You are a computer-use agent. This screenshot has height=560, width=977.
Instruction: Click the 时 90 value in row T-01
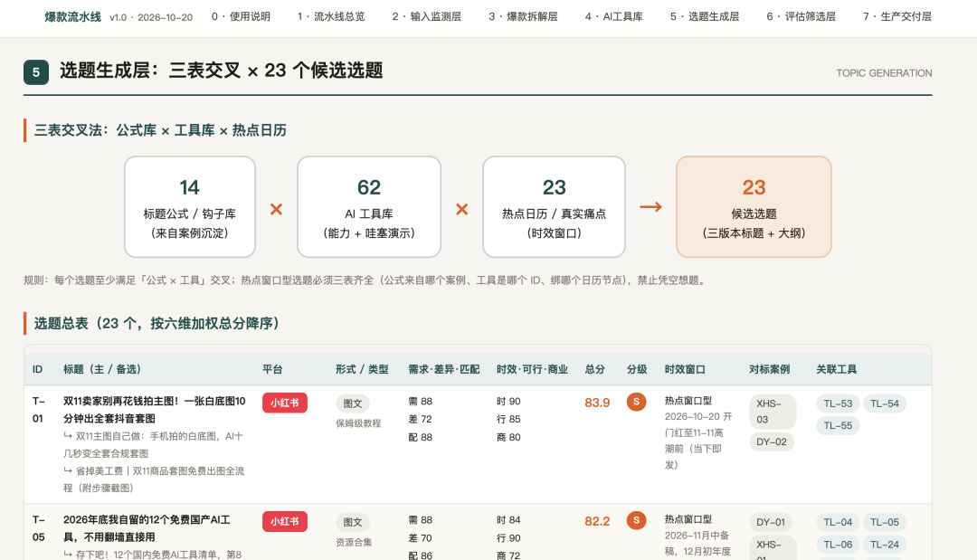(x=508, y=402)
